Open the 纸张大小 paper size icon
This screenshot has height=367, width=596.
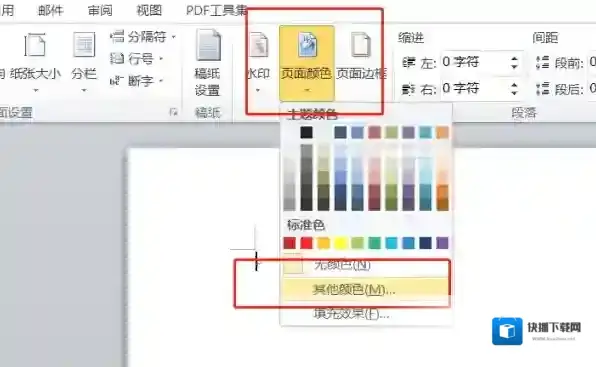click(35, 45)
